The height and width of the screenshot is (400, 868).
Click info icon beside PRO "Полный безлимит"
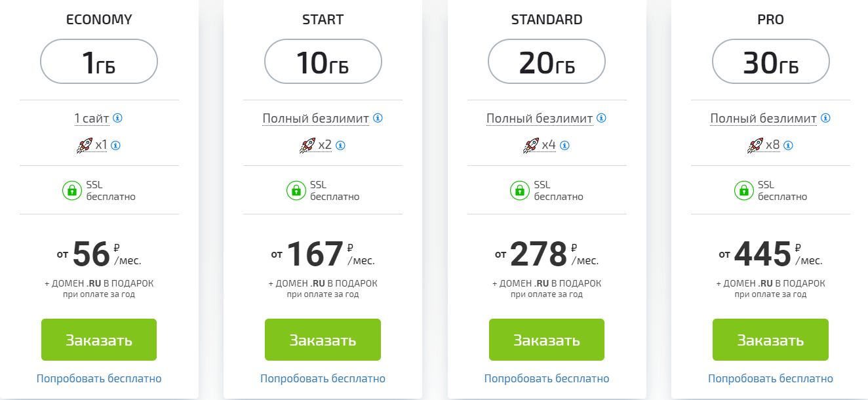click(825, 119)
